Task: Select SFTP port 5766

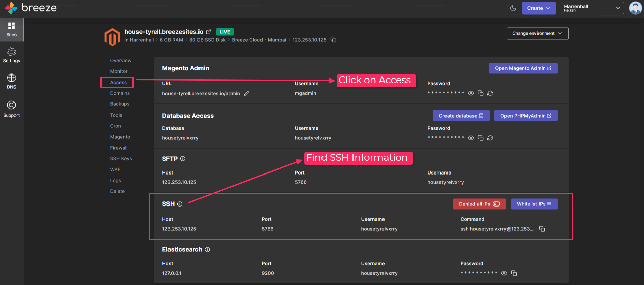Action: 301,182
